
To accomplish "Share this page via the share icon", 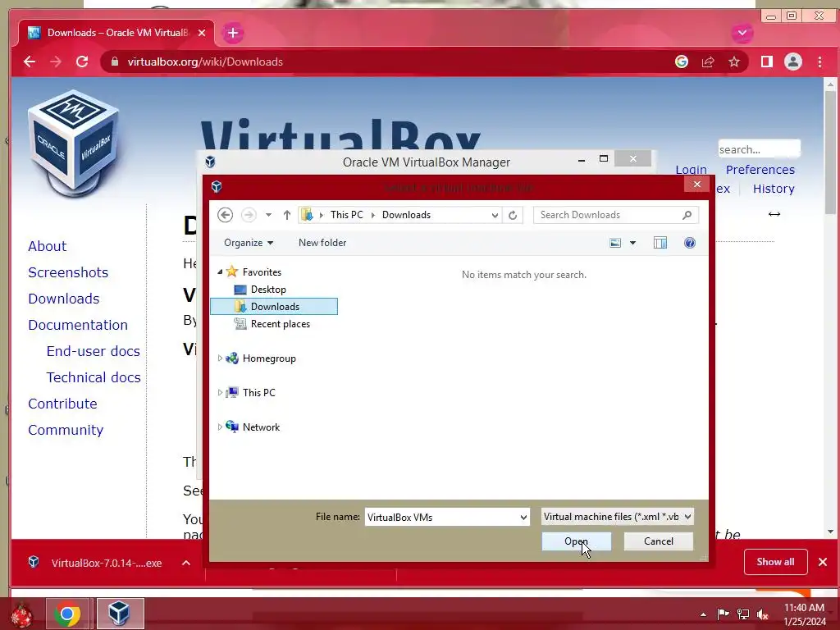I will tap(708, 62).
